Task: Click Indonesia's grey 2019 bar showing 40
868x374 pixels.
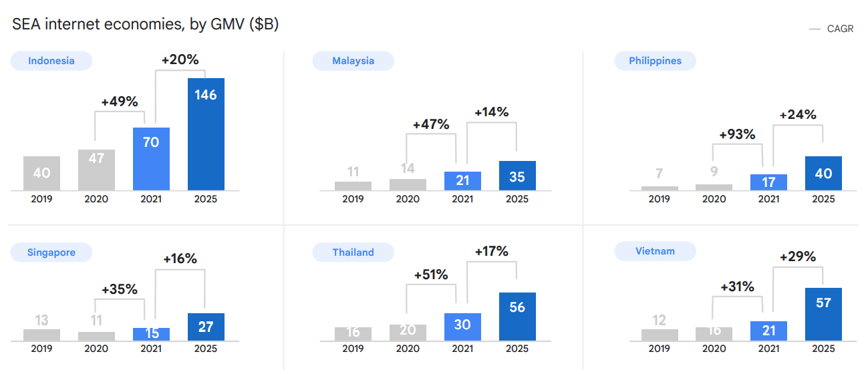Action: point(41,173)
